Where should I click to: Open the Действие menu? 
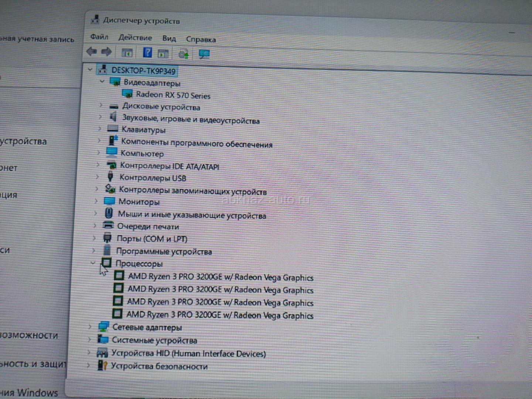(x=135, y=38)
